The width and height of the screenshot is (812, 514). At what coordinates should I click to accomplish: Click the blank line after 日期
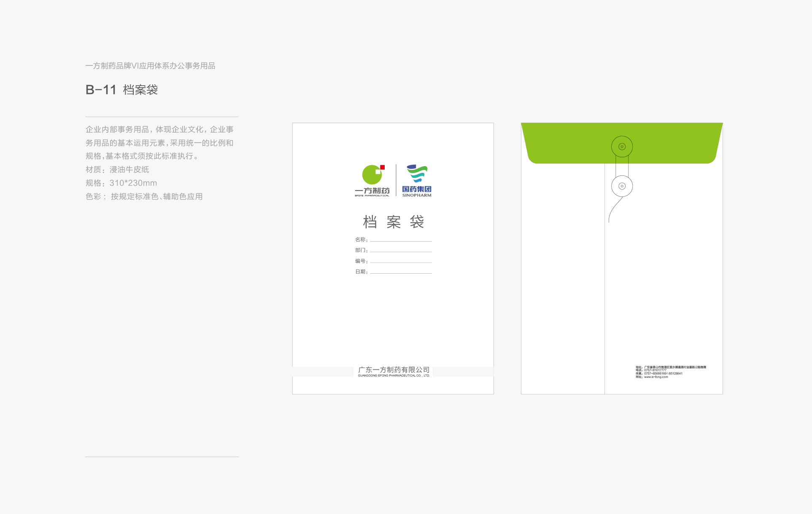click(x=401, y=273)
